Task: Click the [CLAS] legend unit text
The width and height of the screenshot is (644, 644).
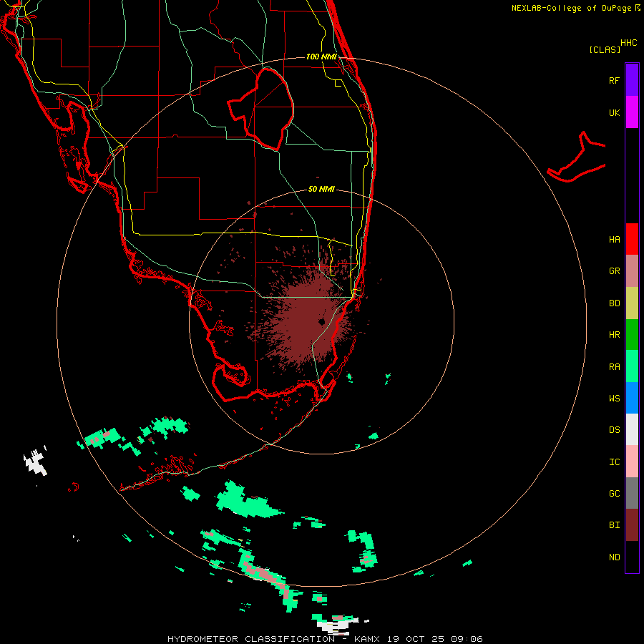Action: (x=605, y=49)
